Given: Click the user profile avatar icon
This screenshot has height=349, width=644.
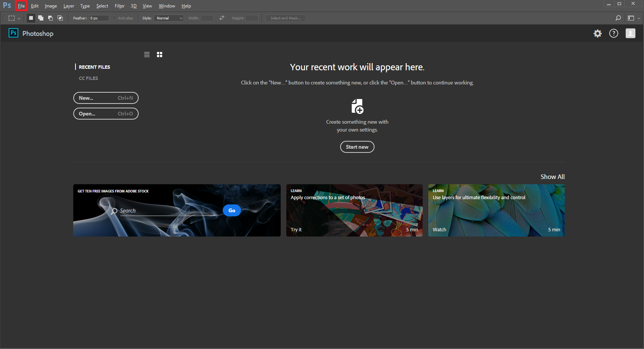Looking at the screenshot, I should click(631, 34).
